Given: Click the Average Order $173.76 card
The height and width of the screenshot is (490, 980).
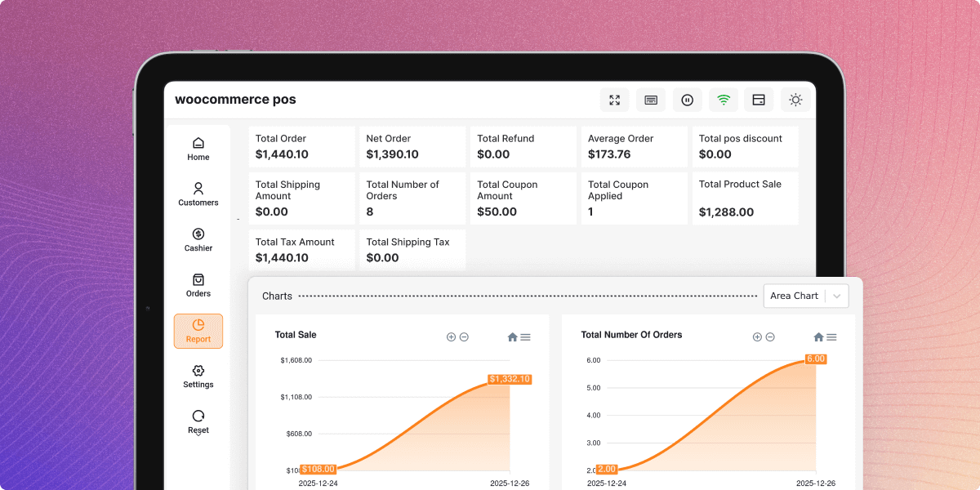Looking at the screenshot, I should coord(635,147).
